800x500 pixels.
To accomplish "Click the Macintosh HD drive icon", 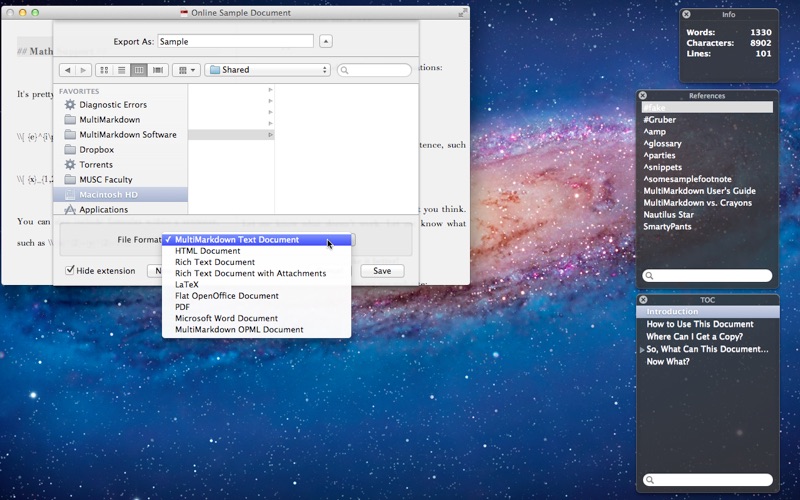I will pos(70,194).
